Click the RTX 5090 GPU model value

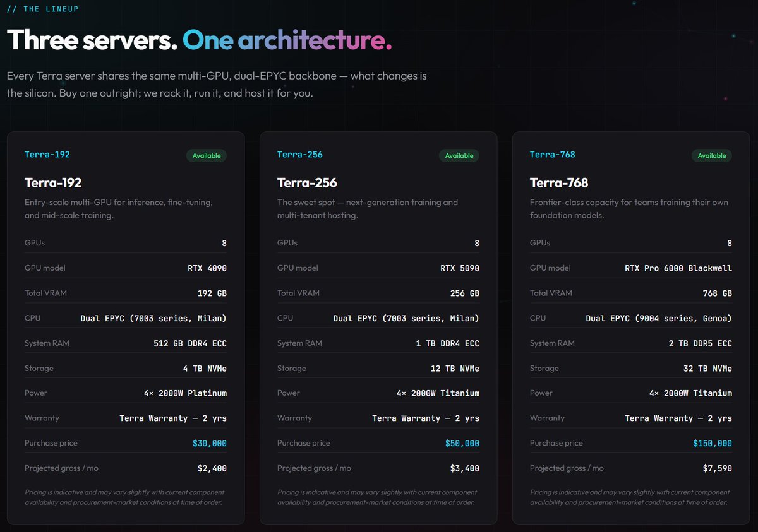coord(460,268)
